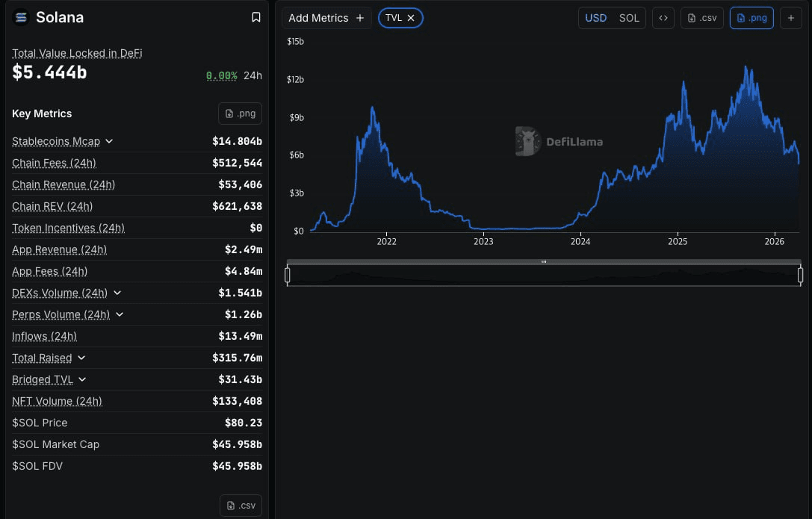Expand Stablecoins Mcap details

[109, 141]
